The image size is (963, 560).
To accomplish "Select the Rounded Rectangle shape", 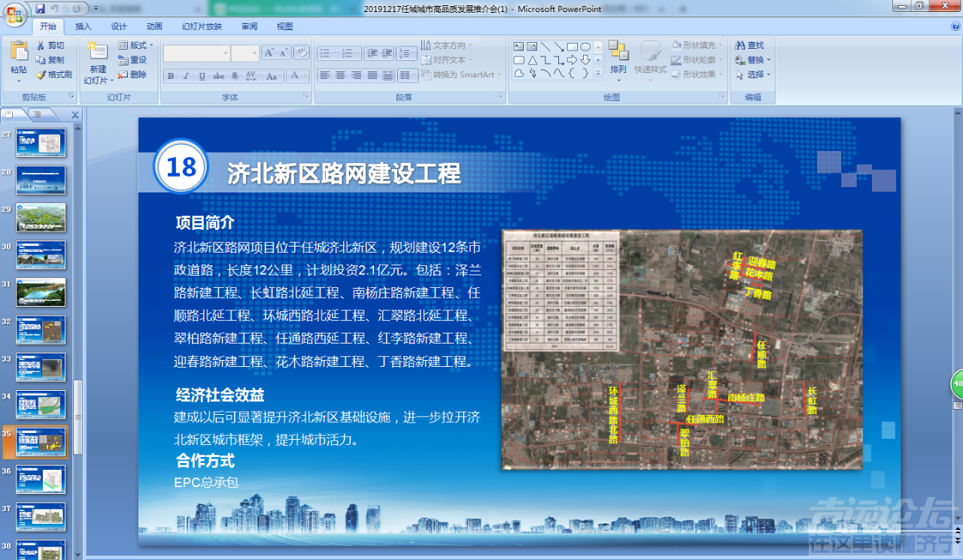I will pos(519,60).
